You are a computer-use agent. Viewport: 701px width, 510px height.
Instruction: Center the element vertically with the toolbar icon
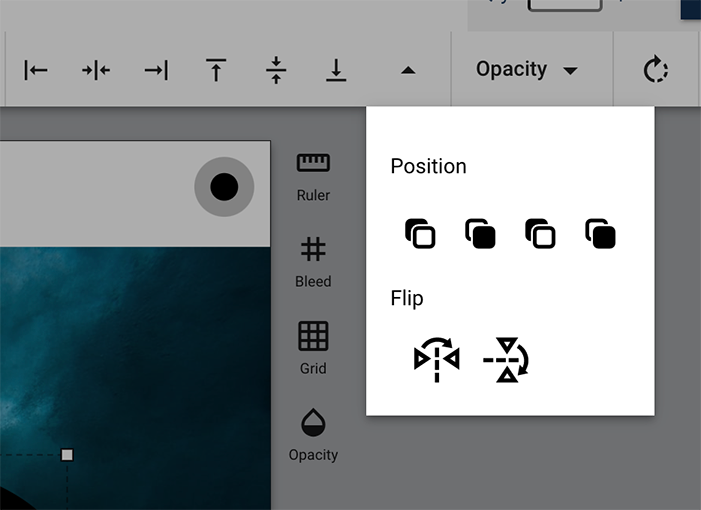(277, 70)
